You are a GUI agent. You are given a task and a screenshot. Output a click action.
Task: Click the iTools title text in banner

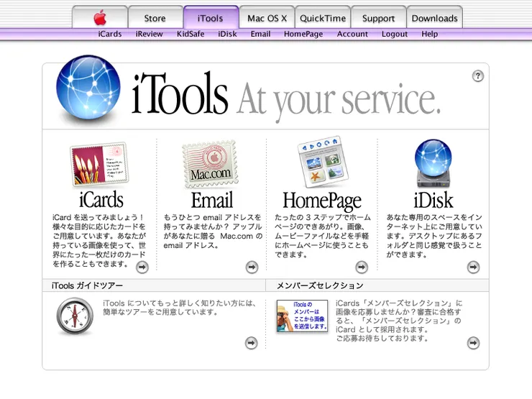tap(180, 93)
